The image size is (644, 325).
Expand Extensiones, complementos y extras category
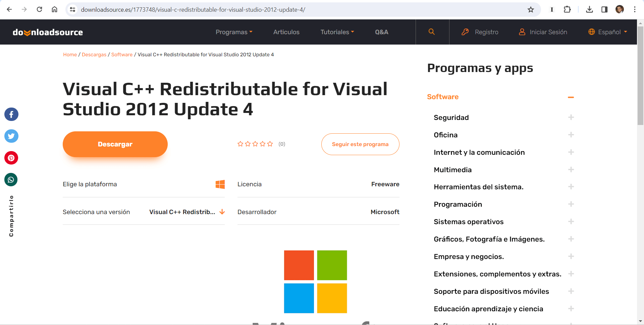click(x=571, y=274)
